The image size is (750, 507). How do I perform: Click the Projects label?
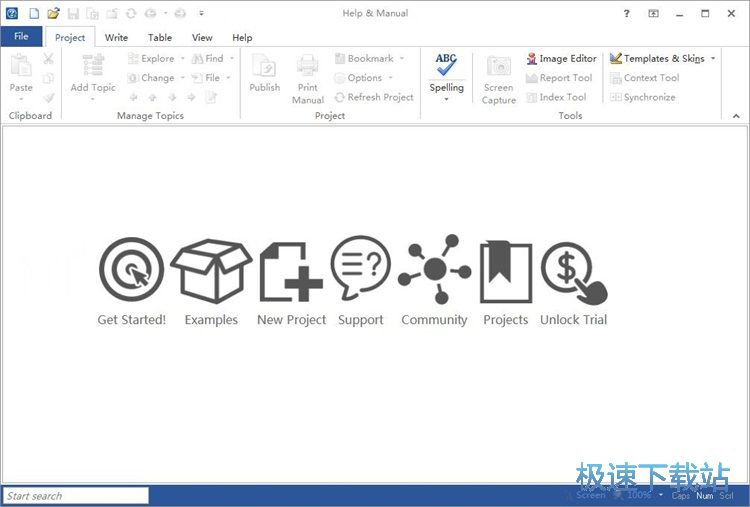506,320
